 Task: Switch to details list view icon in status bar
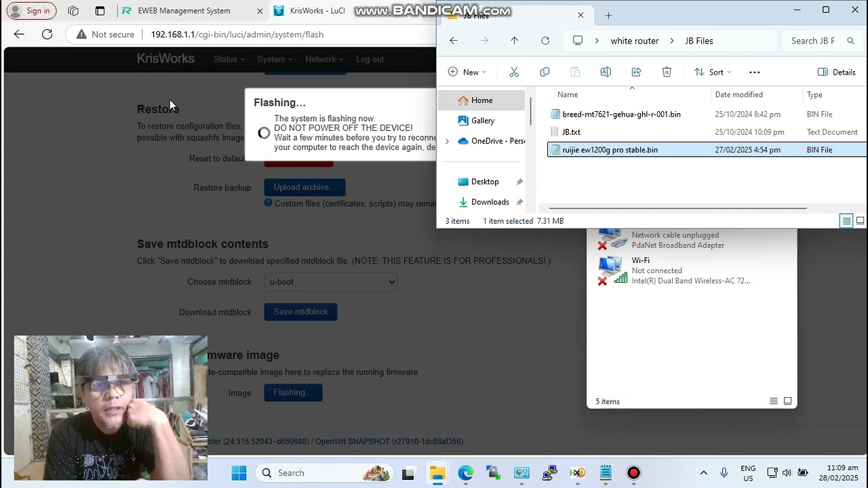(x=846, y=221)
